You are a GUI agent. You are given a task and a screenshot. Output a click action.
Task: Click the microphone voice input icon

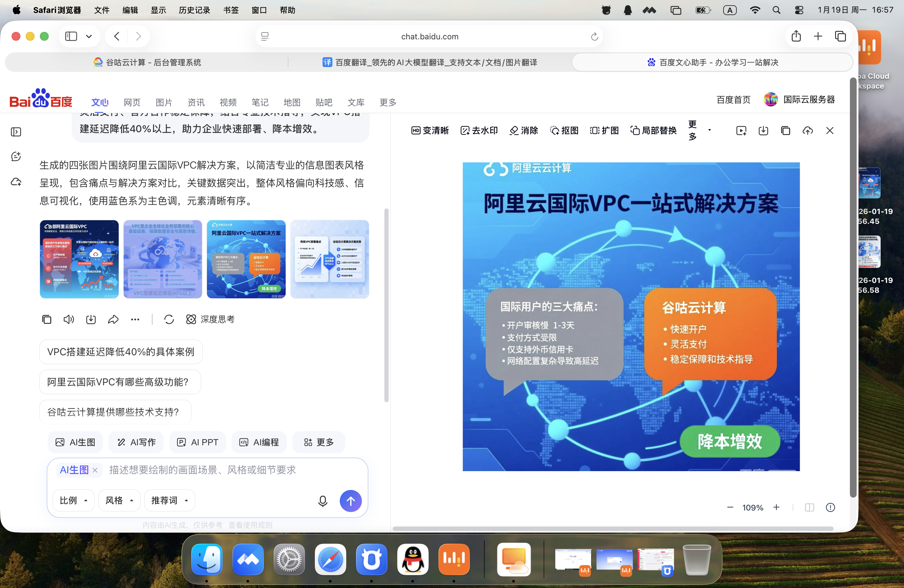(x=323, y=501)
